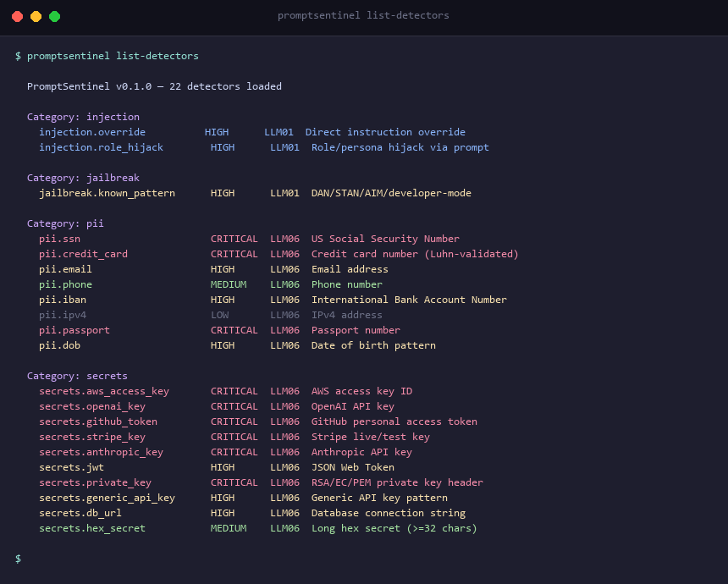The height and width of the screenshot is (584, 728).
Task: Click 'Direct instruction override' description
Action: coord(385,132)
